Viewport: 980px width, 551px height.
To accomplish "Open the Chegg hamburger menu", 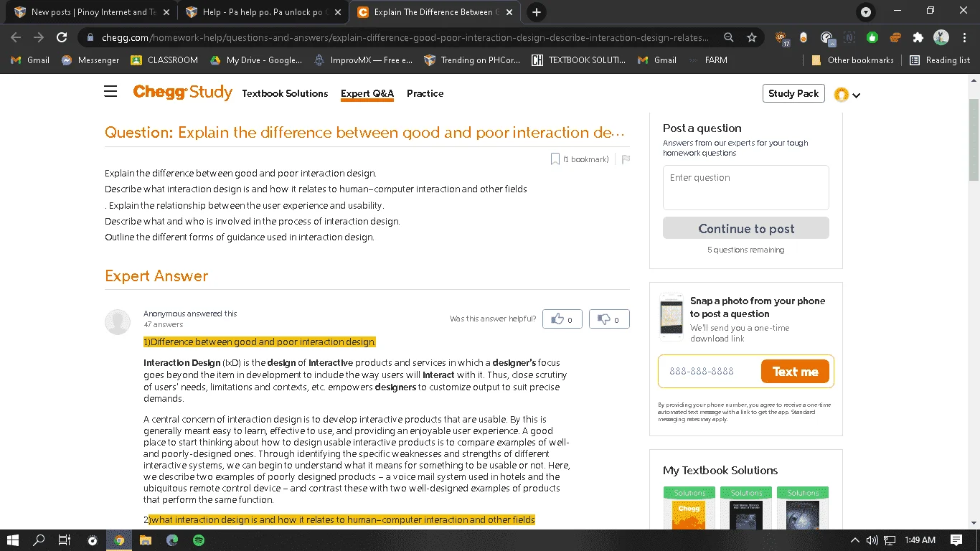I will (110, 92).
